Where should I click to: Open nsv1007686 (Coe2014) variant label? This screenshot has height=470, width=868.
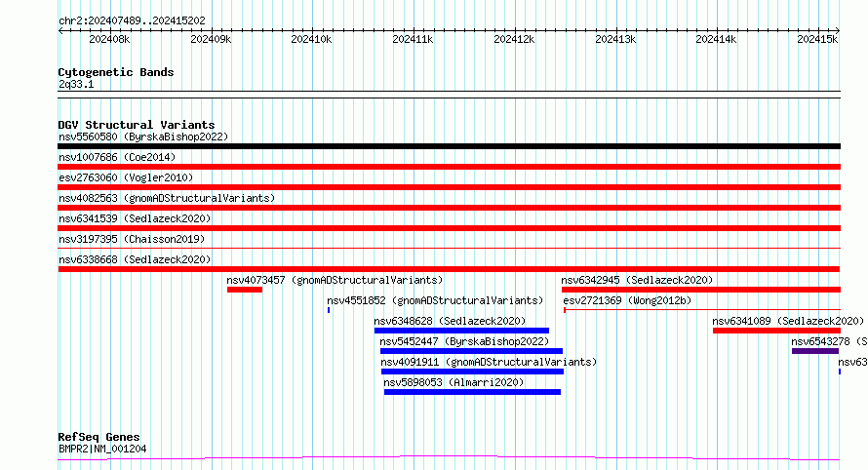coord(117,157)
